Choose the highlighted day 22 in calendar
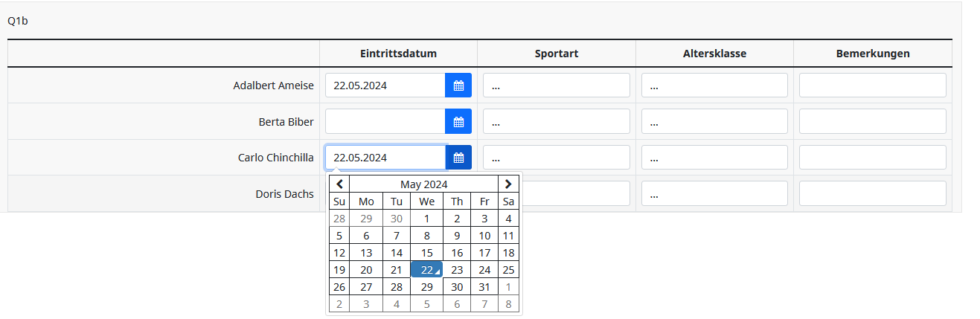The image size is (980, 319). (x=426, y=270)
